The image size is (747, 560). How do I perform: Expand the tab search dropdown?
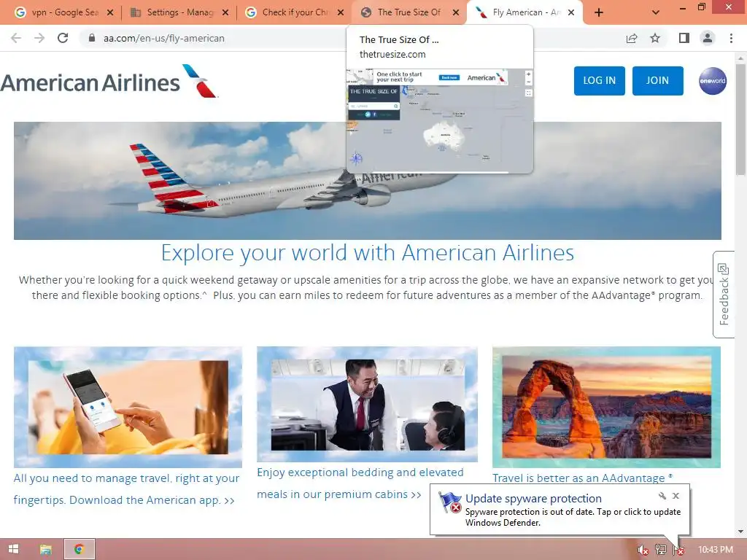[x=656, y=13]
